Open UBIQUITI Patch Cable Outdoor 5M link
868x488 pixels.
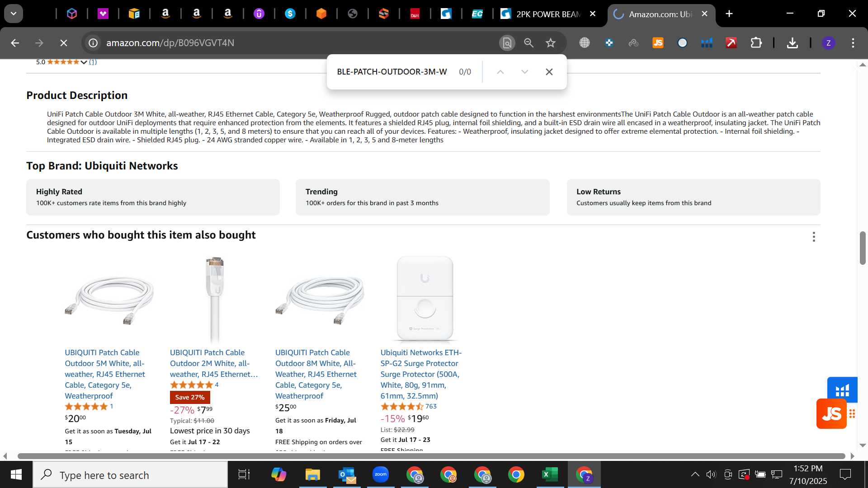[105, 374]
